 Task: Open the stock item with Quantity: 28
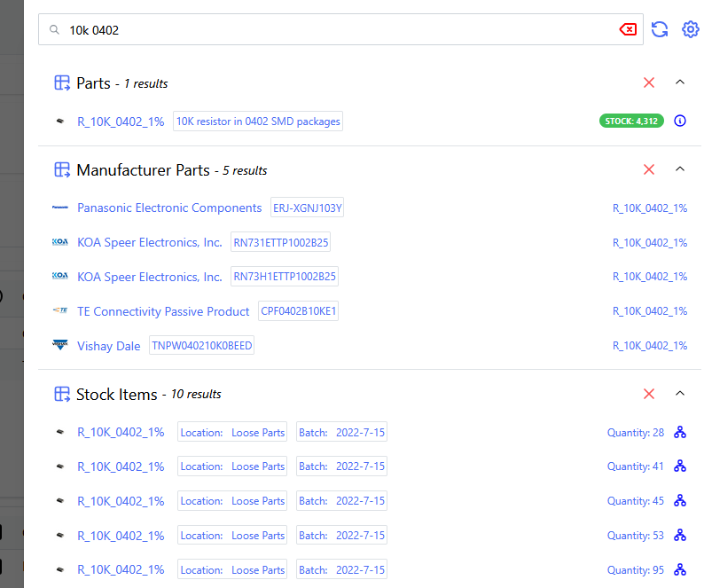click(121, 433)
